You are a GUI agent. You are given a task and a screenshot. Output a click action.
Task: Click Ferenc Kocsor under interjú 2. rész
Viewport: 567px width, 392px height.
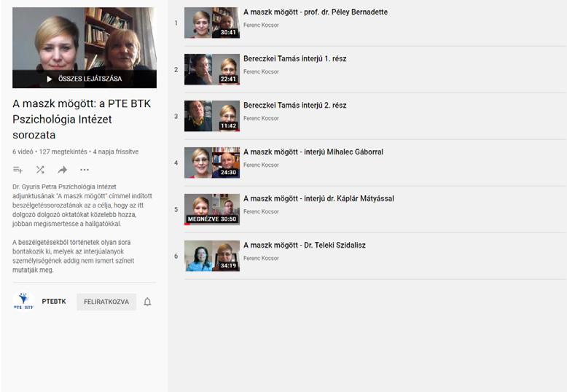[261, 118]
